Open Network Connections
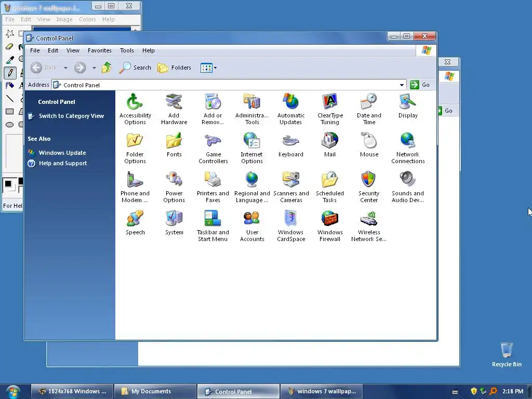Image resolution: width=532 pixels, height=399 pixels. (x=408, y=148)
